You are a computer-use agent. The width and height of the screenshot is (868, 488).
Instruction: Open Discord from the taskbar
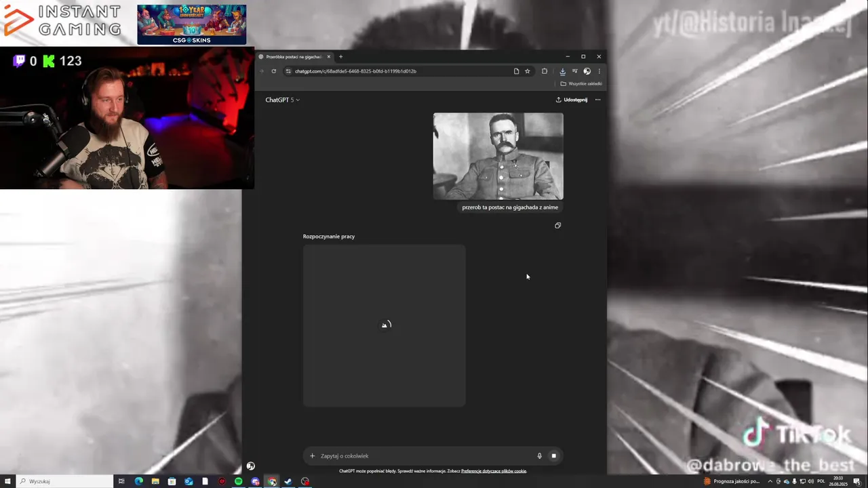(255, 481)
